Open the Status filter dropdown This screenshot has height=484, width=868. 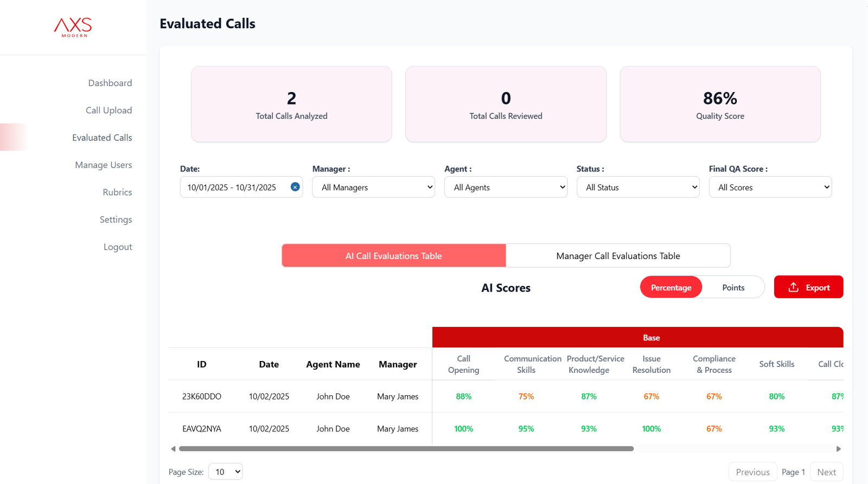[638, 187]
